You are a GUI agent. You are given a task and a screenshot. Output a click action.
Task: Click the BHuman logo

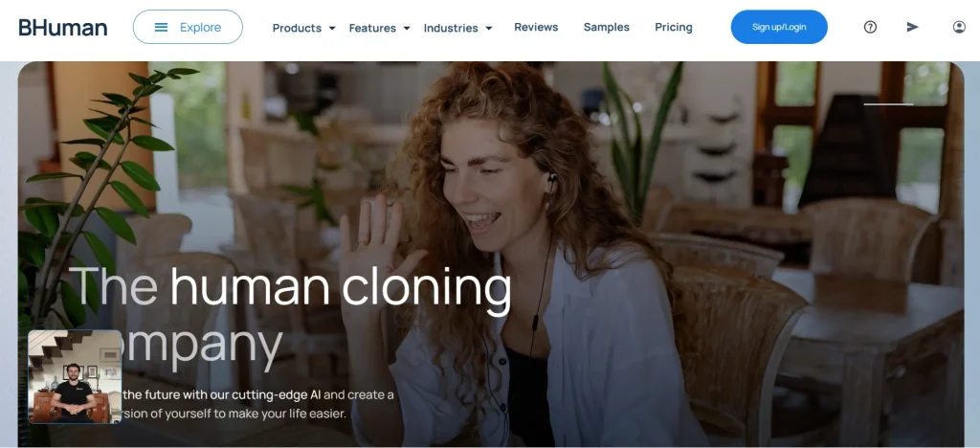pyautogui.click(x=63, y=28)
